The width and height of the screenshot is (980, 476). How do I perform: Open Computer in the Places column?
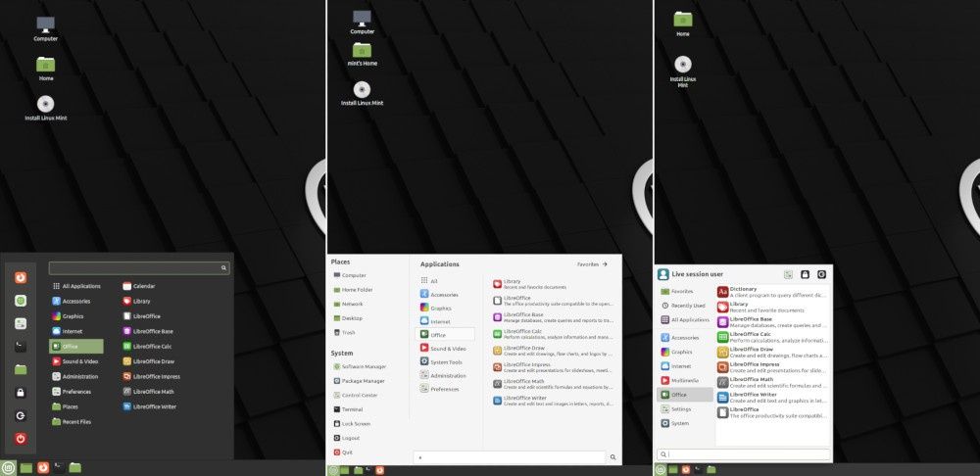350,275
